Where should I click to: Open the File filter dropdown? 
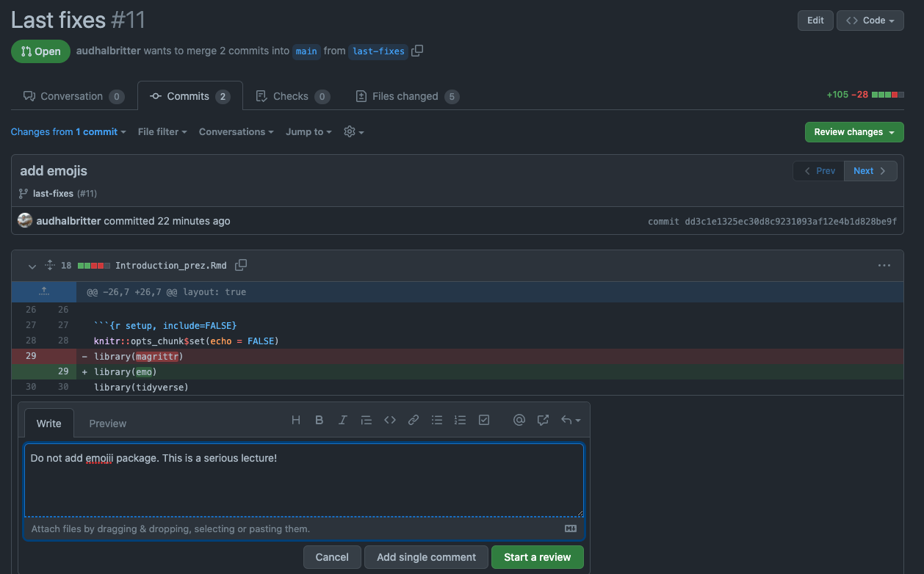pos(162,132)
